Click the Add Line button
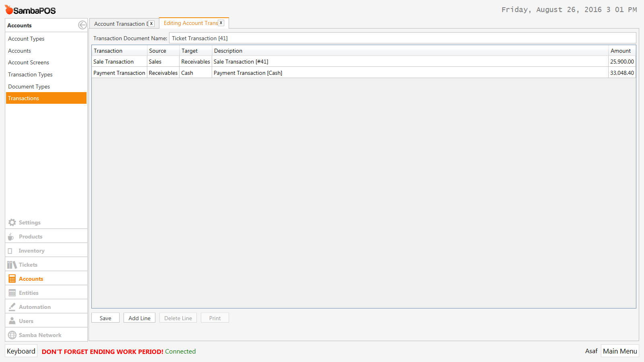This screenshot has height=362, width=644. (x=139, y=318)
